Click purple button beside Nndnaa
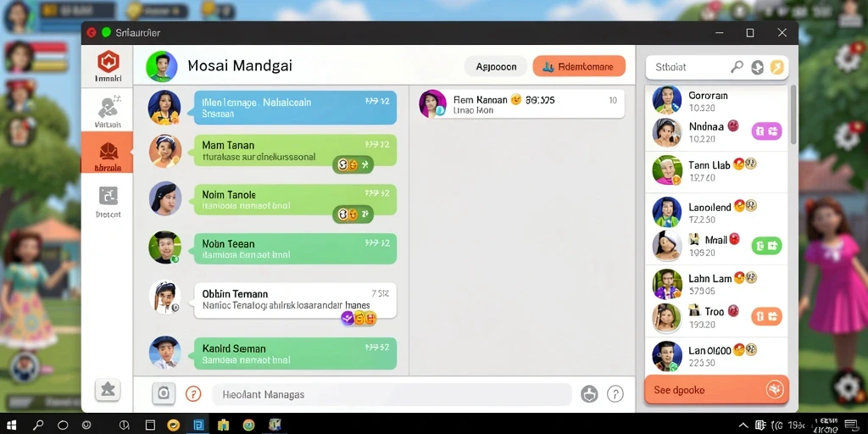The image size is (868, 434). coord(766,131)
